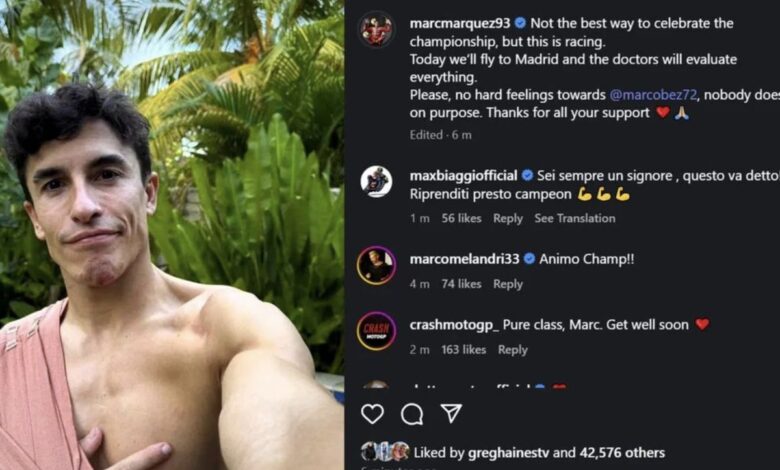View the 163 likes on crashmotogp's comment
This screenshot has width=780, height=470.
click(463, 350)
